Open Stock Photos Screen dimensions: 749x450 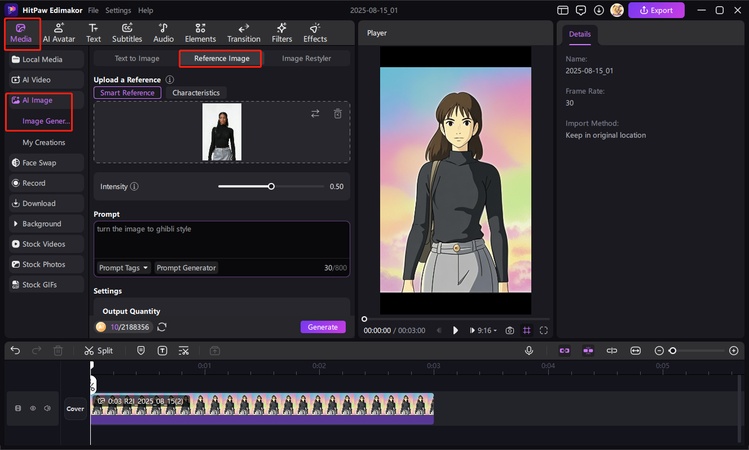pyautogui.click(x=46, y=264)
